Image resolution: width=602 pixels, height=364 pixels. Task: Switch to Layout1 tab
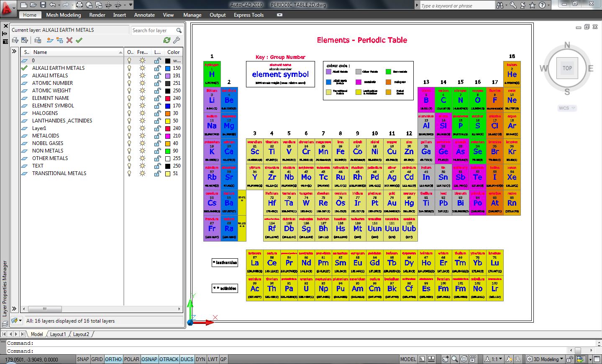(58, 334)
